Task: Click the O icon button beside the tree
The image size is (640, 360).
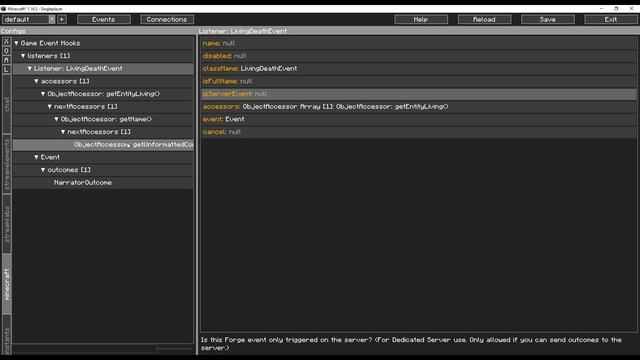Action: click(6, 51)
